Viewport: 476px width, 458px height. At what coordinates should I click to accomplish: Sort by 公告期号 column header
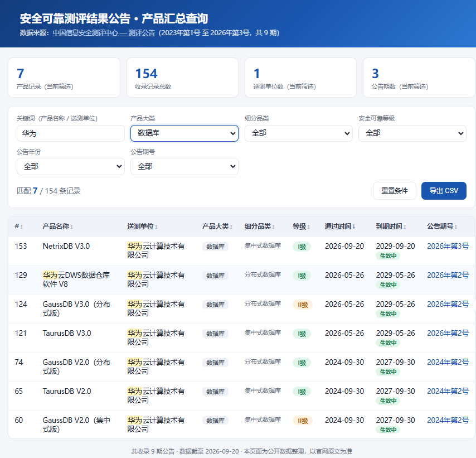[x=442, y=226]
